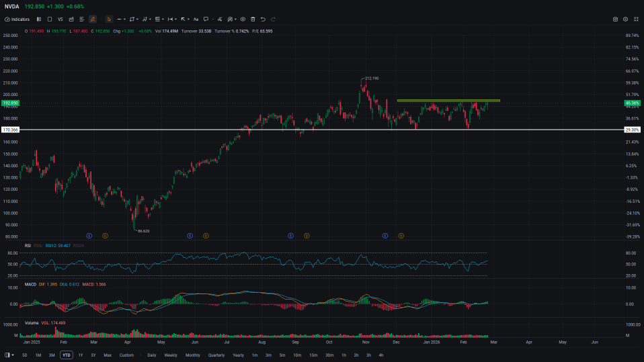Expand the magnet mode dropdown arrow

[235, 19]
